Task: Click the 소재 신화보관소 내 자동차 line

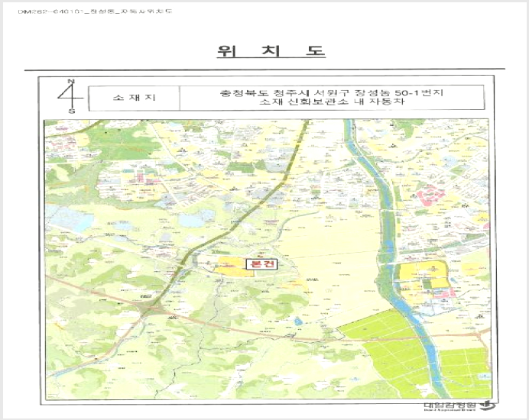Action: 332,102
